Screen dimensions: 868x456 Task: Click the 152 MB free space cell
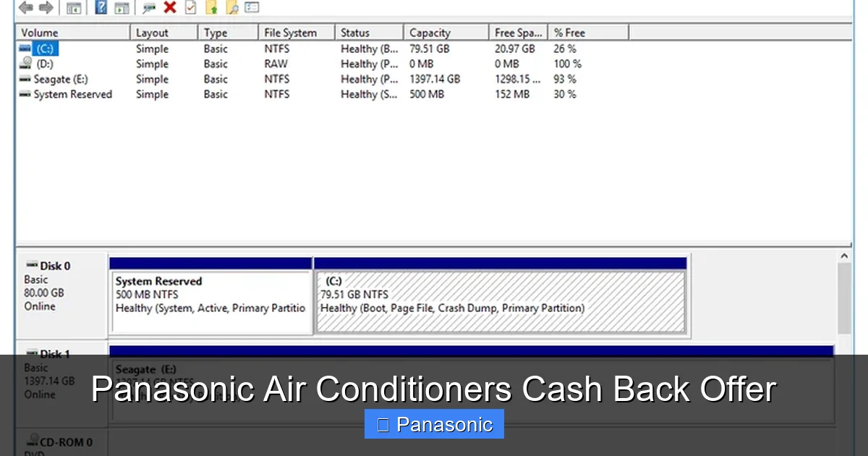512,94
